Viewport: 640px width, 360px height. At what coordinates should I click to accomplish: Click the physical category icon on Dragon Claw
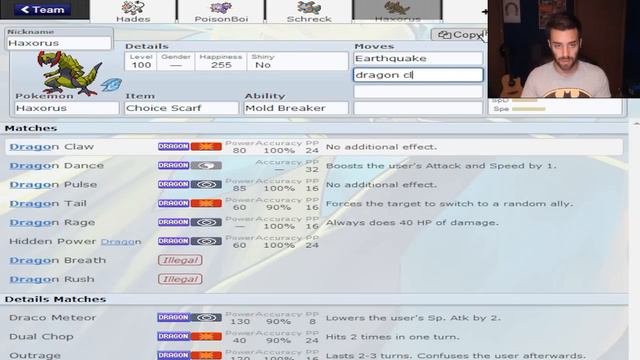[x=206, y=146]
